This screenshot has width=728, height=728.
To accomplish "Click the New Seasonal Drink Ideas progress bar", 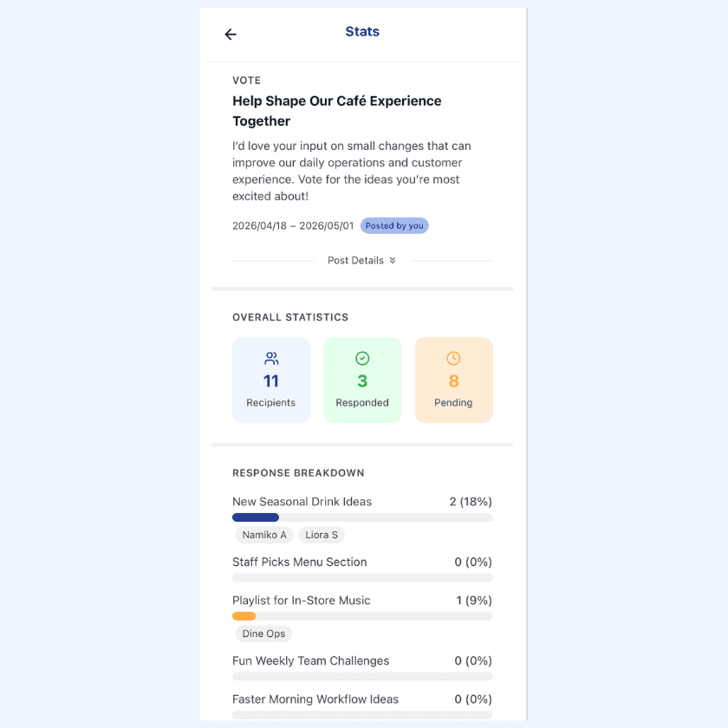I will point(362,517).
